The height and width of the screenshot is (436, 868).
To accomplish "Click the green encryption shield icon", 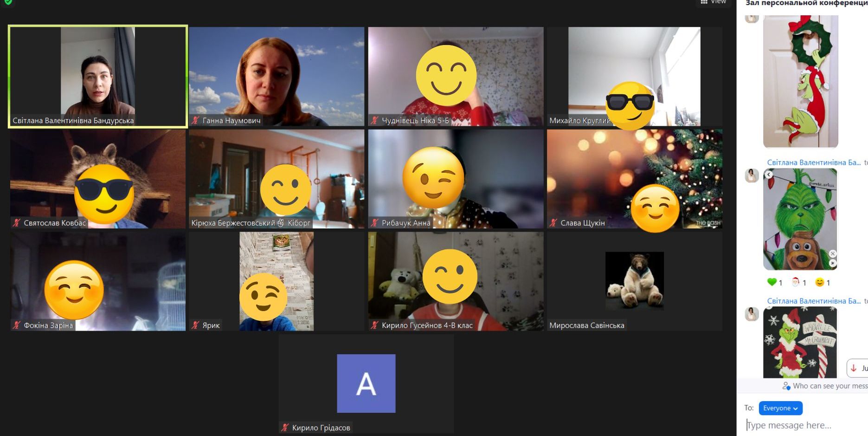I will point(8,2).
